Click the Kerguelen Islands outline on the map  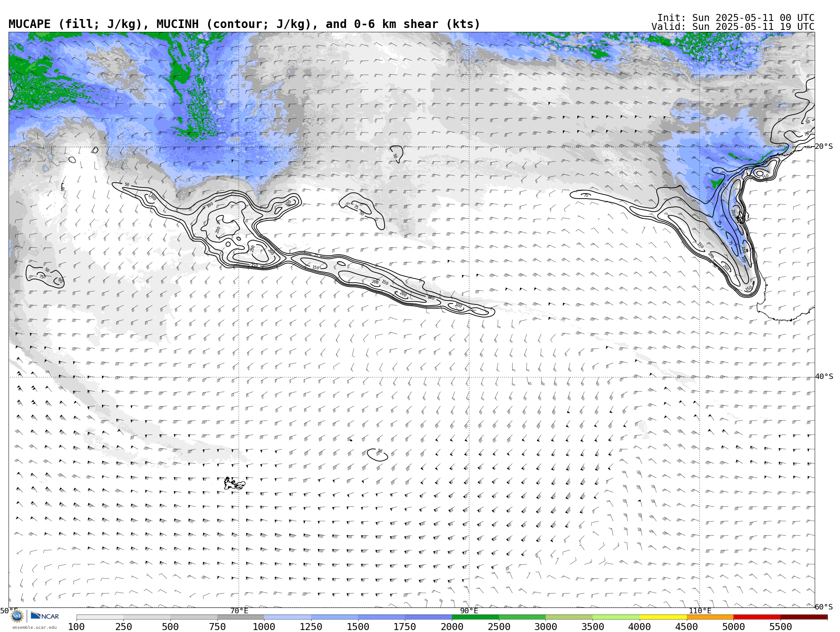234,484
